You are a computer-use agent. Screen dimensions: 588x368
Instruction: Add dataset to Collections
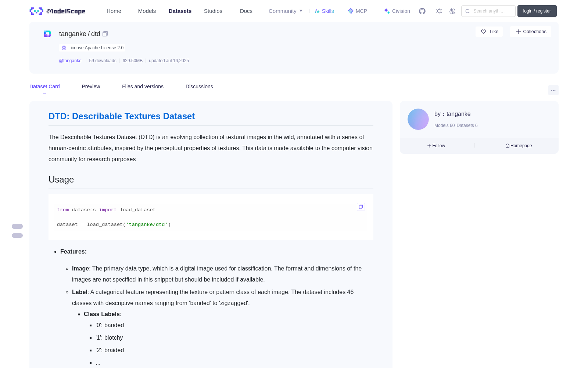(x=531, y=32)
